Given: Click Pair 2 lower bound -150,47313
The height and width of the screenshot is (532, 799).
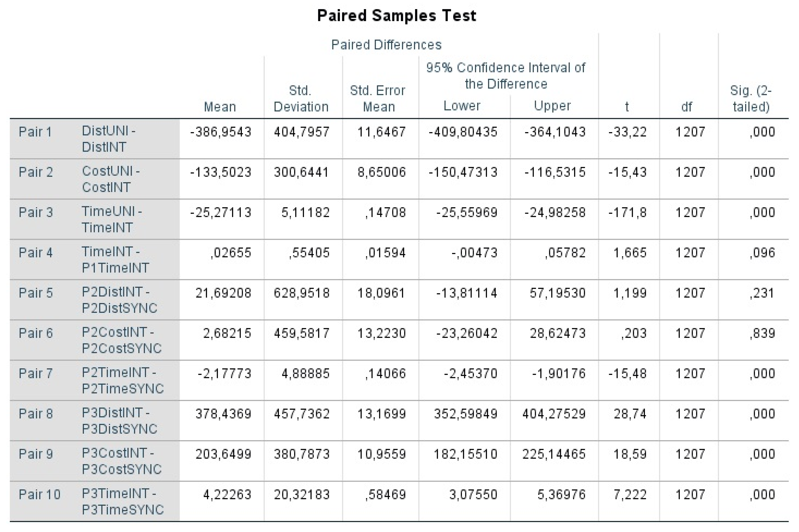Looking at the screenshot, I should (463, 172).
